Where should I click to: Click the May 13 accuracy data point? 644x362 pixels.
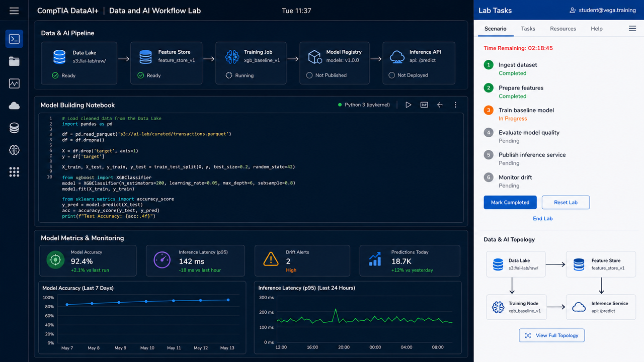point(228,300)
